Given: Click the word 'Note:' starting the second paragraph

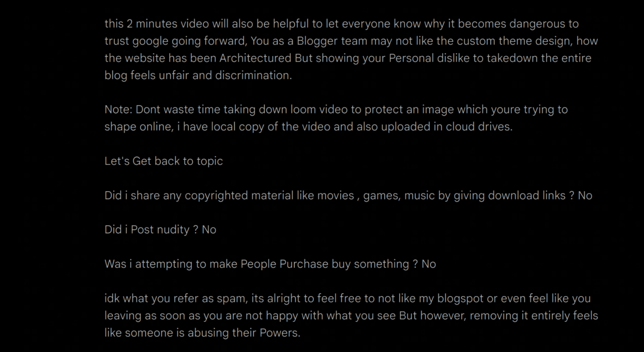Looking at the screenshot, I should [x=118, y=109].
